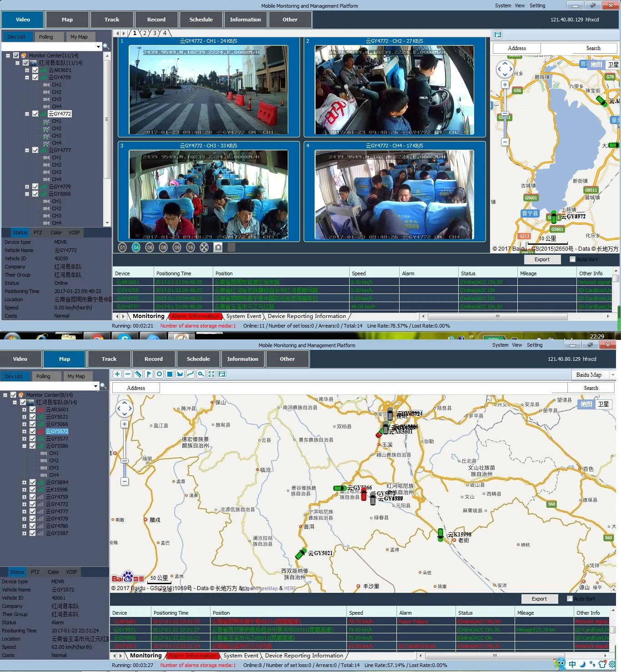Click the snapshot camera icon below videos
621x672 pixels.
(218, 248)
